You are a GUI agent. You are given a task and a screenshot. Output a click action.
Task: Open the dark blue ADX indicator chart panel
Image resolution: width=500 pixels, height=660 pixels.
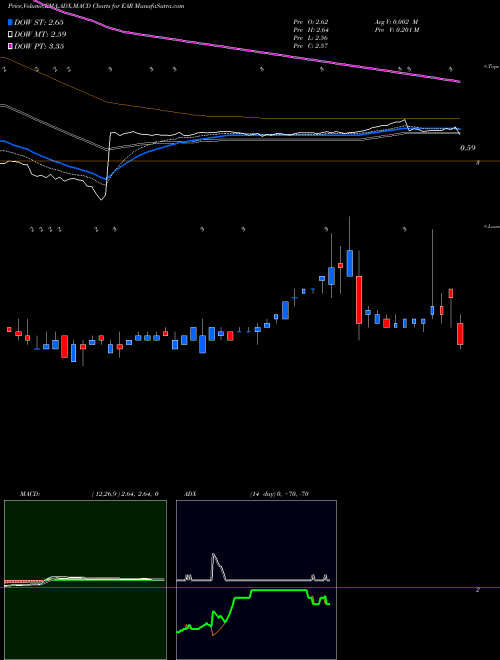[x=256, y=580]
